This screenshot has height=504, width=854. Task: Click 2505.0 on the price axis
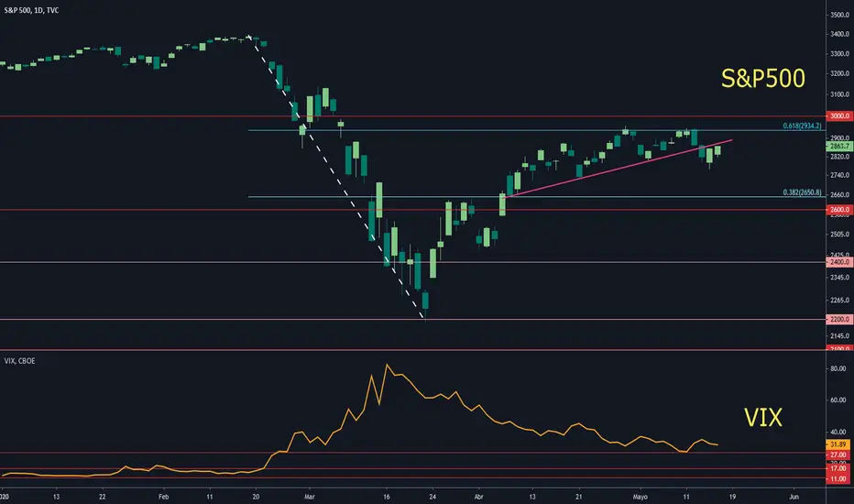click(840, 235)
